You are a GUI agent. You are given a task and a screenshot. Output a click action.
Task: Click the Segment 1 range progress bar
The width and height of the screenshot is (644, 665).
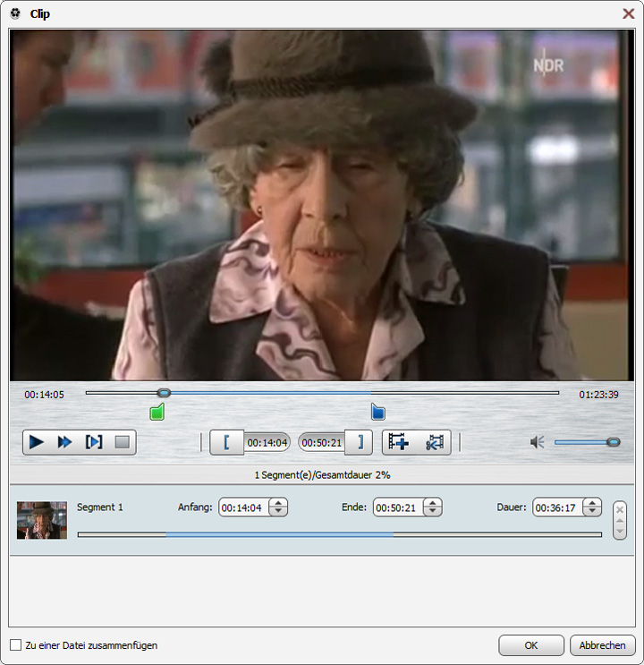coord(340,535)
